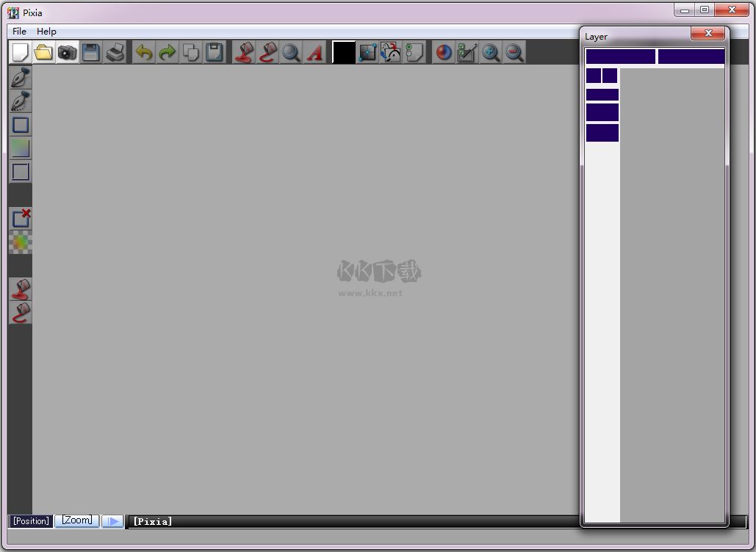Open the File menu
The image size is (756, 552).
19,32
